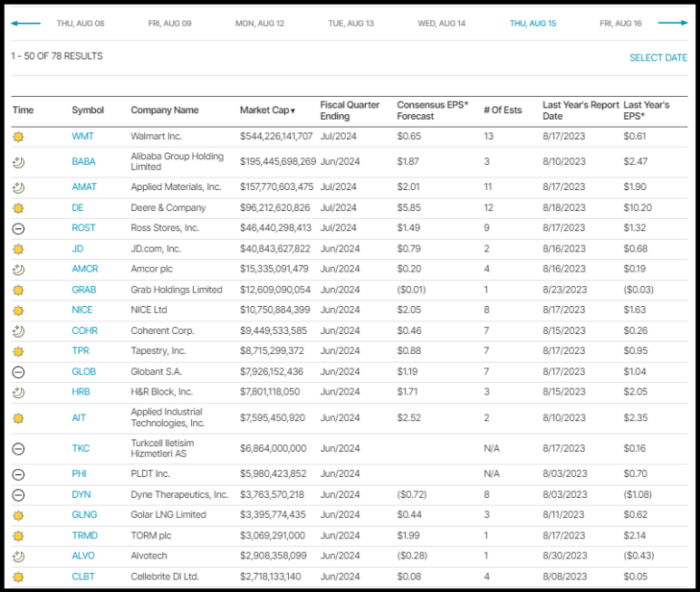The width and height of the screenshot is (700, 592).
Task: Open the DE symbol link
Action: pyautogui.click(x=78, y=207)
